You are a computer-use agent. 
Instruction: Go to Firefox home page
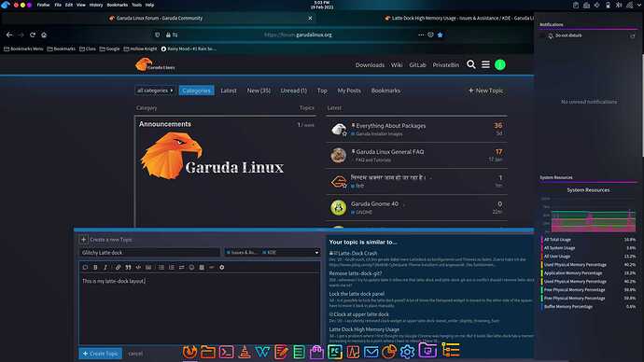pyautogui.click(x=44, y=35)
